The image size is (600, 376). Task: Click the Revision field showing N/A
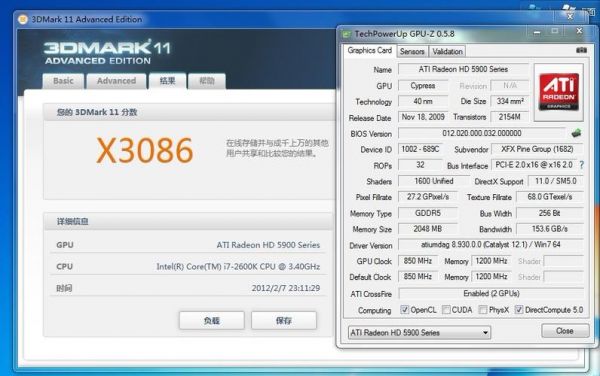(510, 86)
